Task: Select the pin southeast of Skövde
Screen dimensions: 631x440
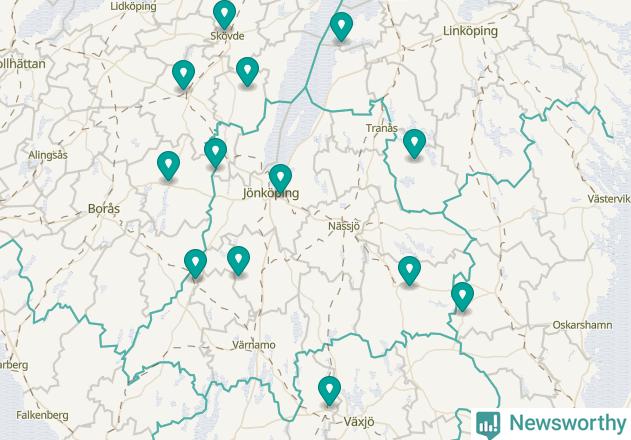Action: point(247,72)
